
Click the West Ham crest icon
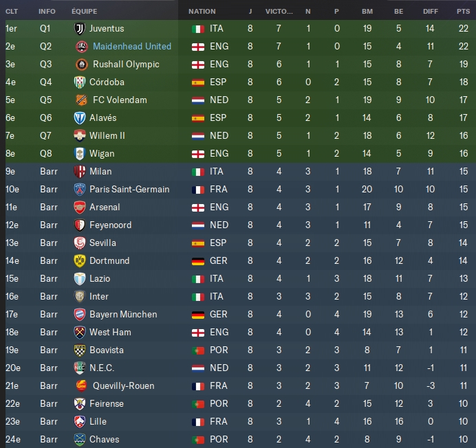[x=80, y=333]
